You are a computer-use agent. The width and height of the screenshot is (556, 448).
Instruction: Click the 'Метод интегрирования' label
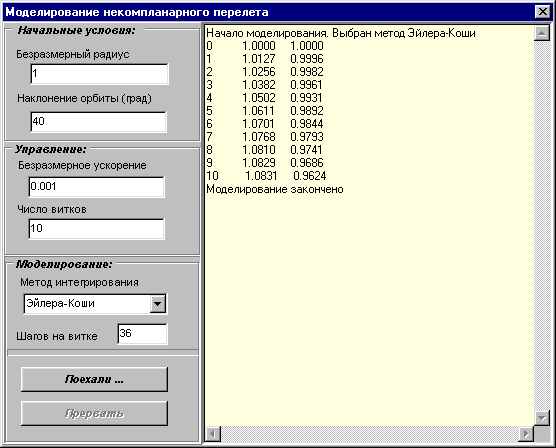pyautogui.click(x=79, y=283)
